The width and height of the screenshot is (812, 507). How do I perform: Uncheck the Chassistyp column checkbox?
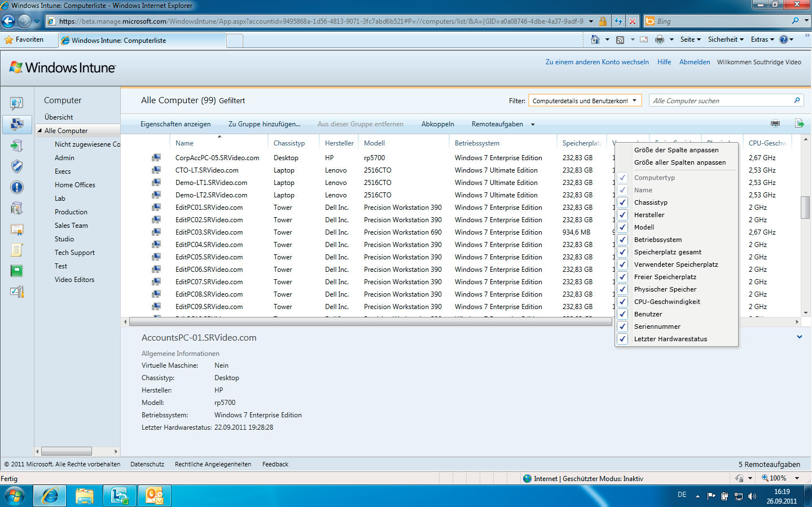[x=623, y=202]
